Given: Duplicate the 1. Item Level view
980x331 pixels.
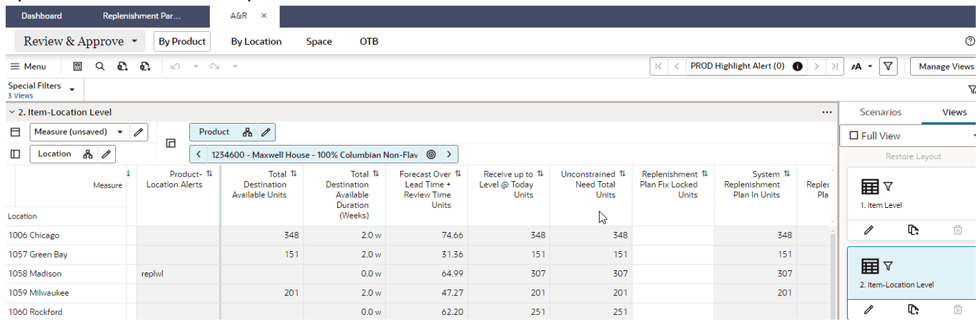Looking at the screenshot, I should [913, 230].
